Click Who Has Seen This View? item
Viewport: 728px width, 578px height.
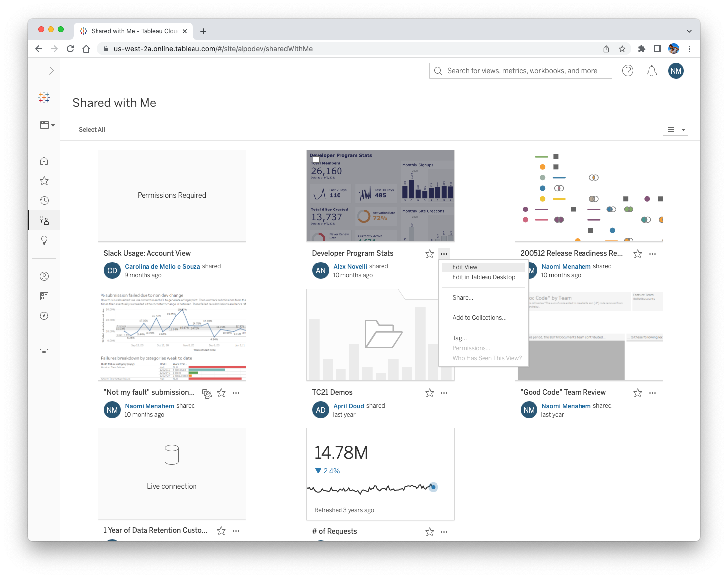pos(487,358)
